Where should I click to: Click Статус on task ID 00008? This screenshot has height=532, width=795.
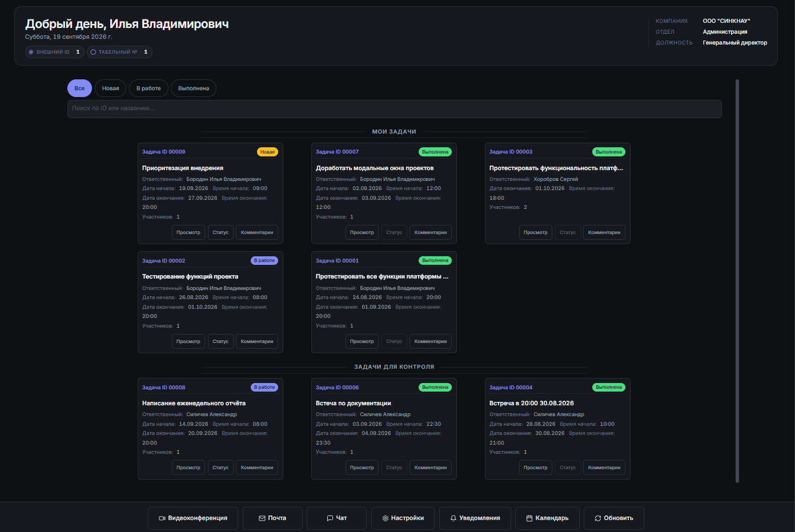click(x=220, y=467)
